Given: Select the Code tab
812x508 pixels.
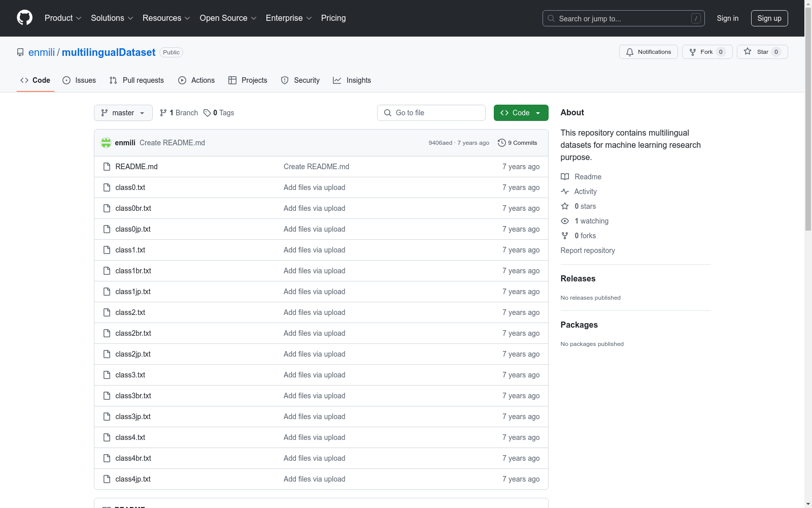Looking at the screenshot, I should (x=35, y=80).
